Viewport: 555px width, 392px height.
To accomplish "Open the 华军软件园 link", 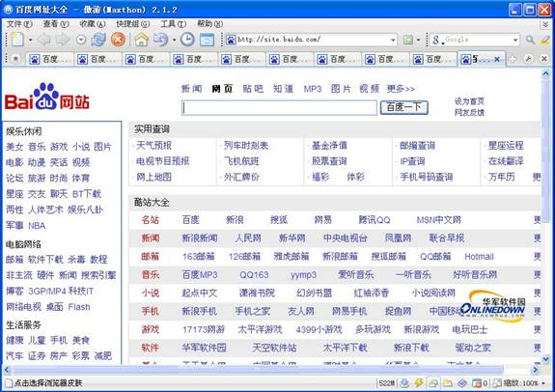I will [x=204, y=348].
